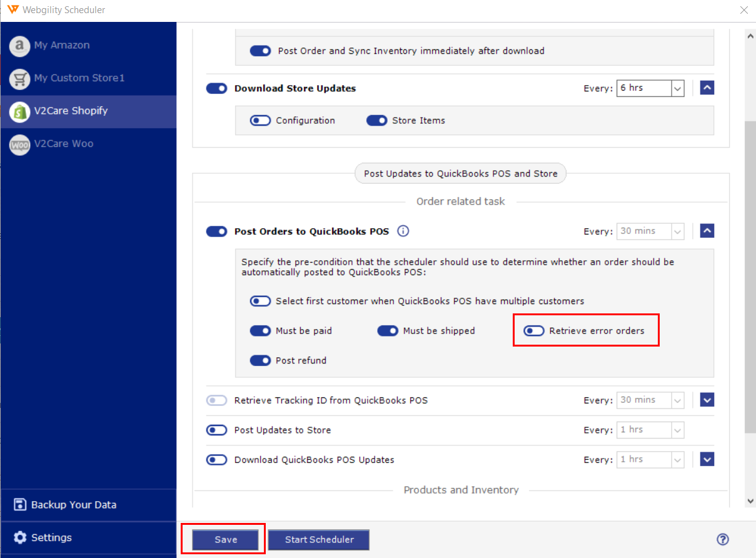Turn off Must be shipped toggle
756x558 pixels.
(388, 330)
